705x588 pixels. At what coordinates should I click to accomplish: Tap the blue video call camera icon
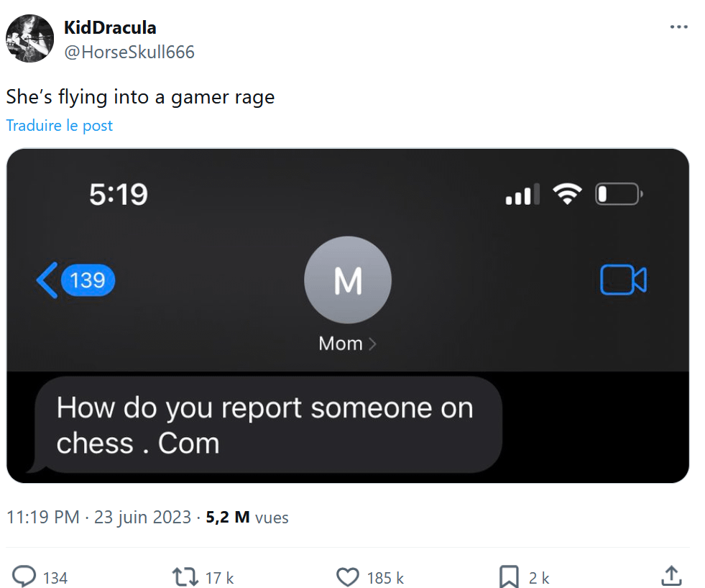(x=623, y=280)
